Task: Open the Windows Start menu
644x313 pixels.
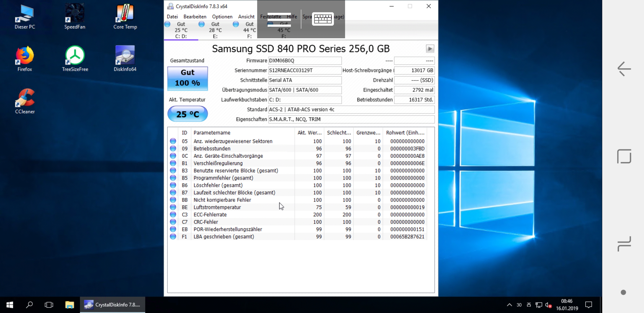Action: pyautogui.click(x=10, y=305)
